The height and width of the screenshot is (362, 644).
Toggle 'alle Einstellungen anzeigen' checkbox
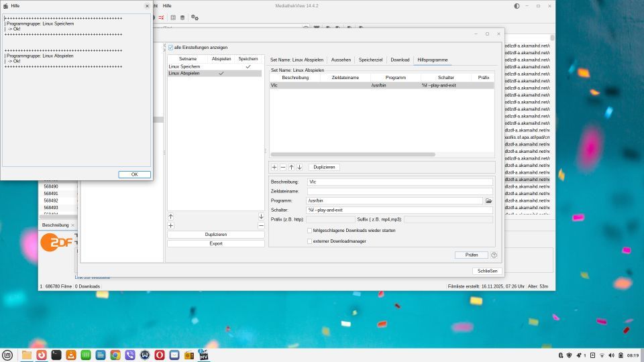click(x=170, y=48)
